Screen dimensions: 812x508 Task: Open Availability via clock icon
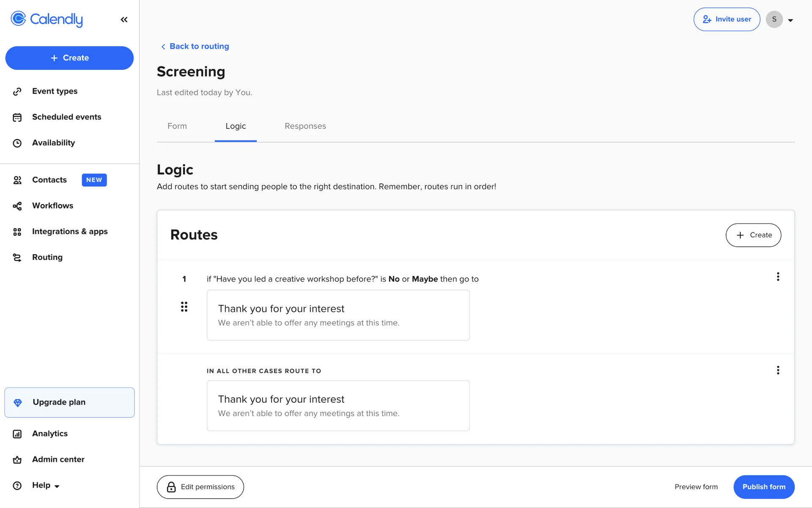point(17,143)
